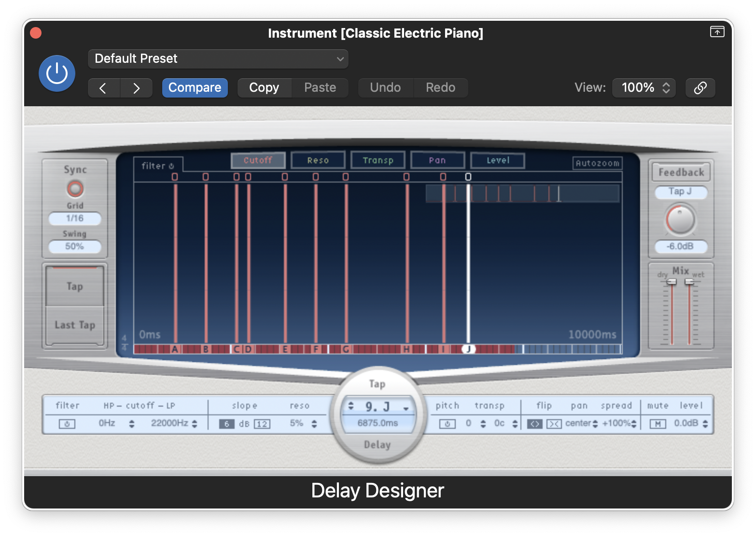Toggle the Sync button

(75, 188)
